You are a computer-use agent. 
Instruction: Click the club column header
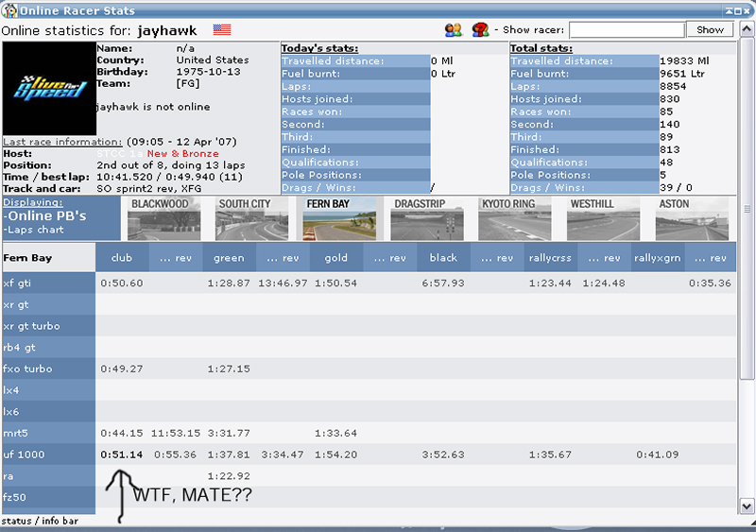click(122, 258)
